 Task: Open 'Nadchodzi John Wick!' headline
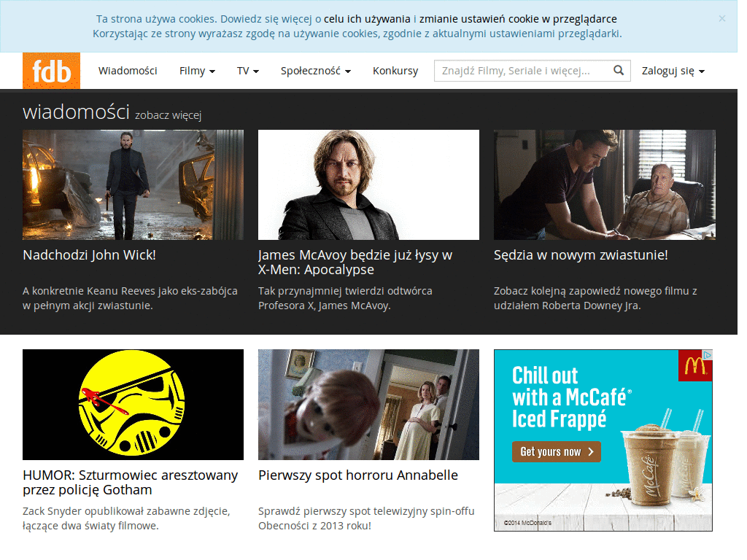[x=90, y=255]
